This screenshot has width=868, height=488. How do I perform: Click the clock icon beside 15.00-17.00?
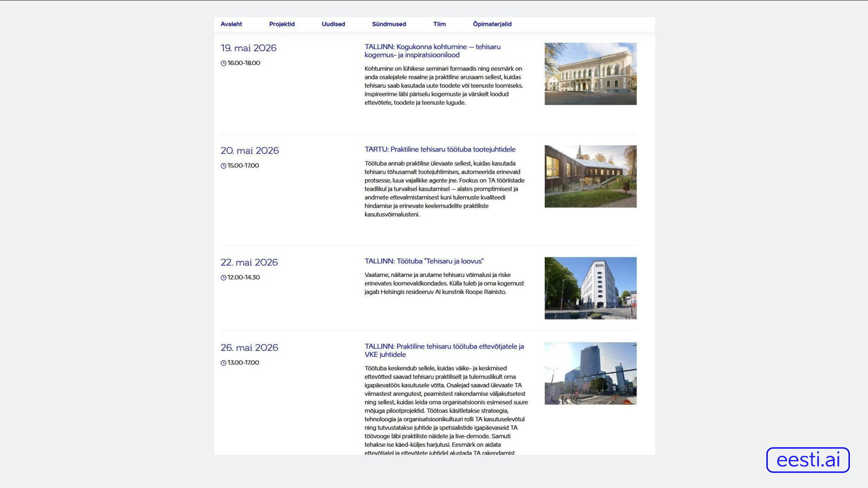click(223, 166)
